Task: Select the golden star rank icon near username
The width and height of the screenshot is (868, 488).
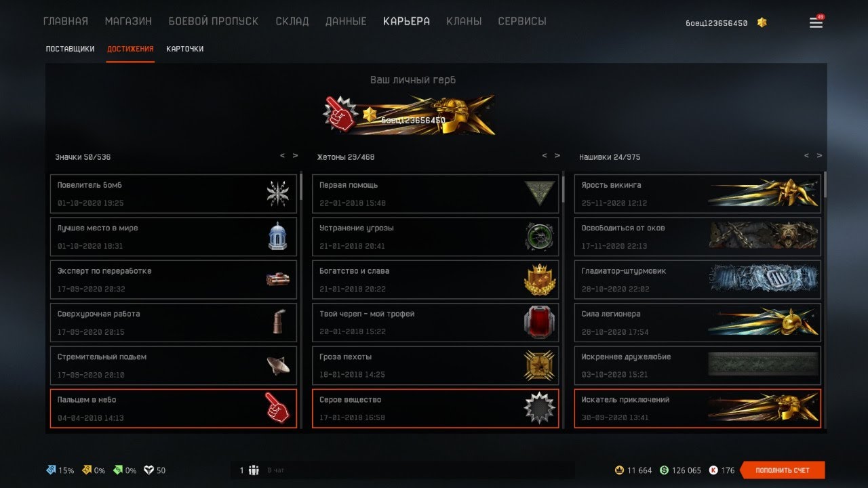Action: tap(762, 22)
